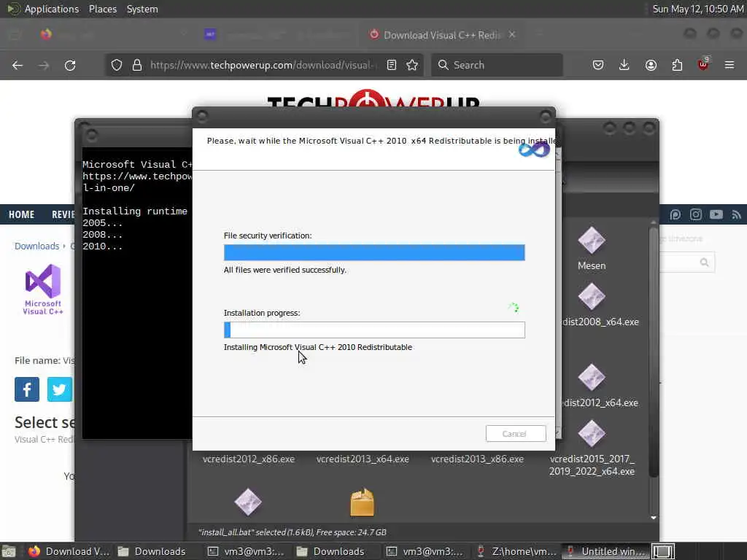The image size is (747, 560).
Task: Select the archive package file icon
Action: (x=362, y=502)
